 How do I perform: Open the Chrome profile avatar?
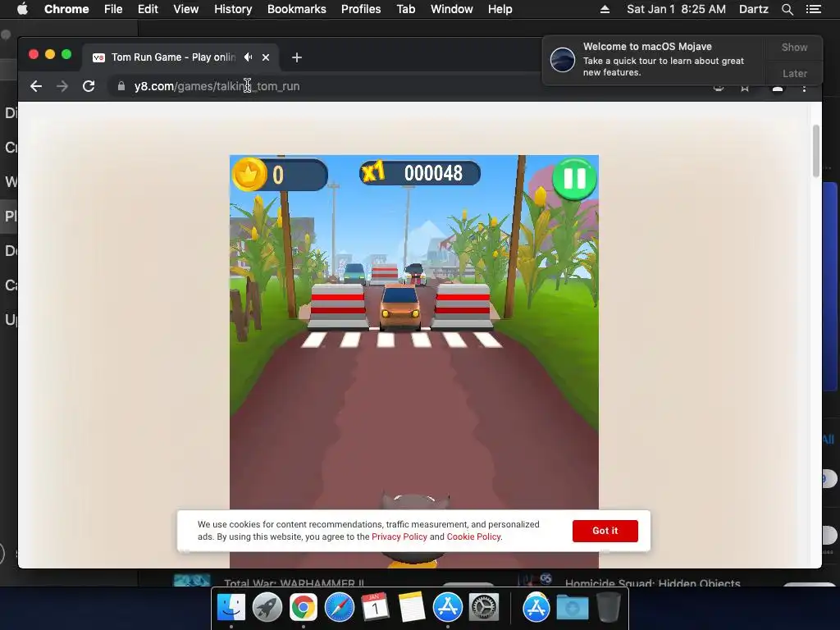coord(778,88)
